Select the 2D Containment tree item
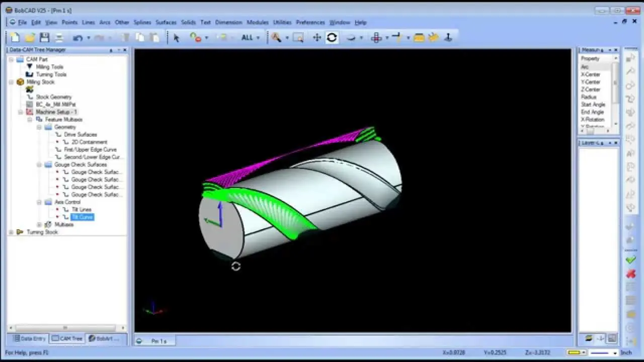644x362 pixels. click(89, 142)
